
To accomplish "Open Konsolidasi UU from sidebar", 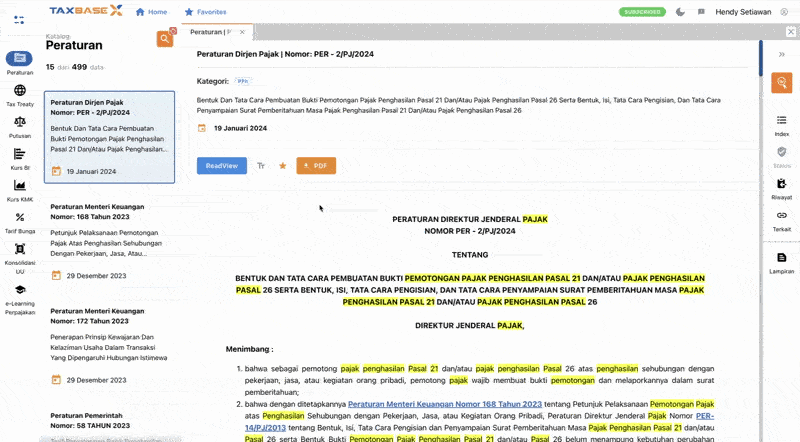I will pyautogui.click(x=19, y=249).
